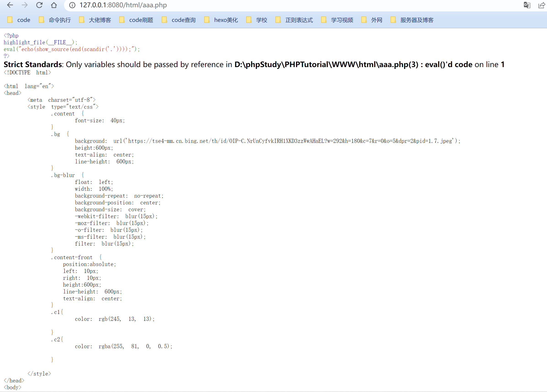Click the browser back arrow

[x=10, y=5]
